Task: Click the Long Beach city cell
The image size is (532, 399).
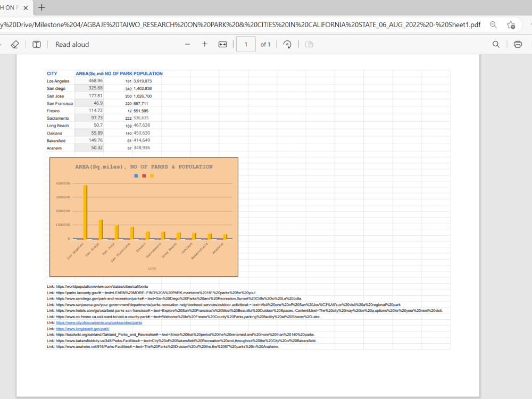Action: [57, 126]
